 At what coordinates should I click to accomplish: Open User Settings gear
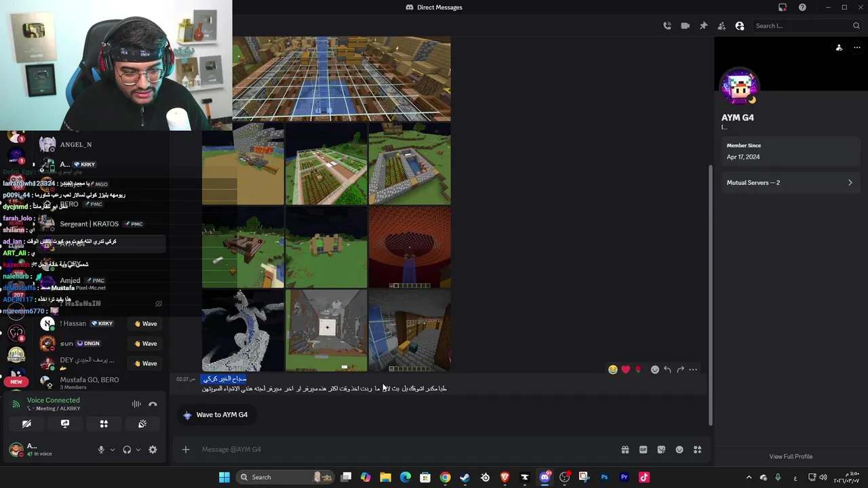[x=153, y=449]
